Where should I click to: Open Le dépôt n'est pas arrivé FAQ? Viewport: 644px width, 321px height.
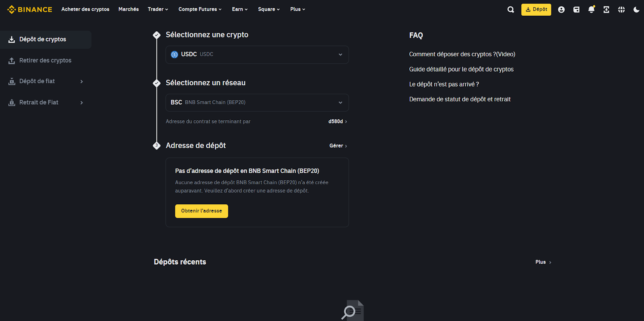(x=444, y=84)
